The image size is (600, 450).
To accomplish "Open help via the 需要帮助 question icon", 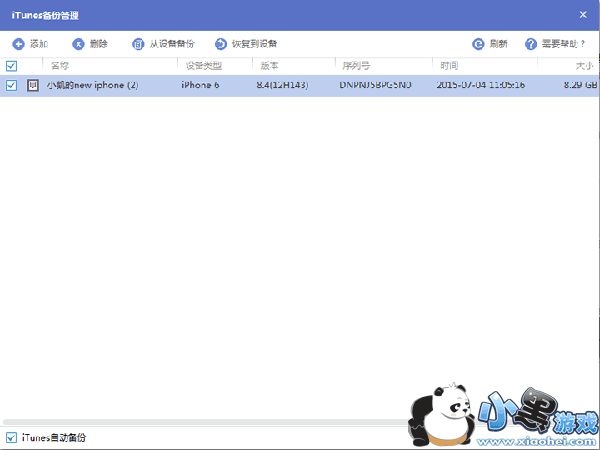I will pos(531,44).
